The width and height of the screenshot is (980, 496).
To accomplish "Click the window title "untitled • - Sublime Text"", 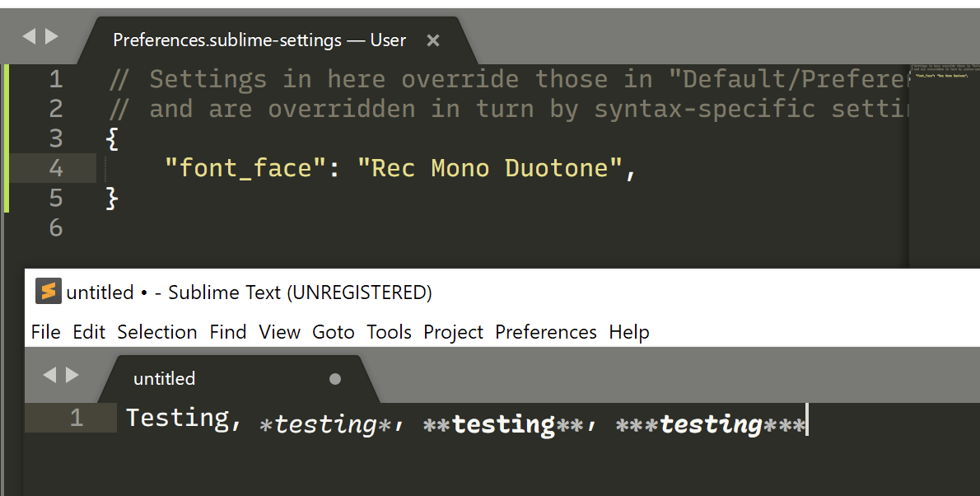I will pos(249,292).
